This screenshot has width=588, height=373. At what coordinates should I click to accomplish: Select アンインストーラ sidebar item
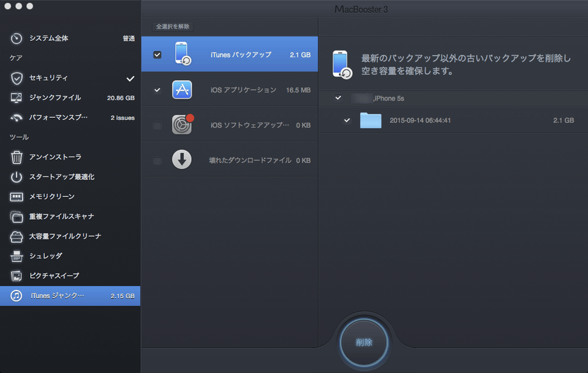pos(70,157)
